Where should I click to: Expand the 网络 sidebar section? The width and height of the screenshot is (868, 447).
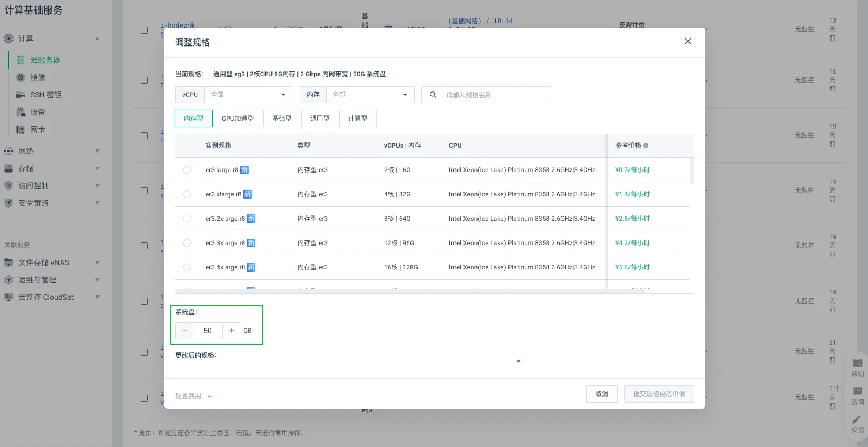coord(97,151)
